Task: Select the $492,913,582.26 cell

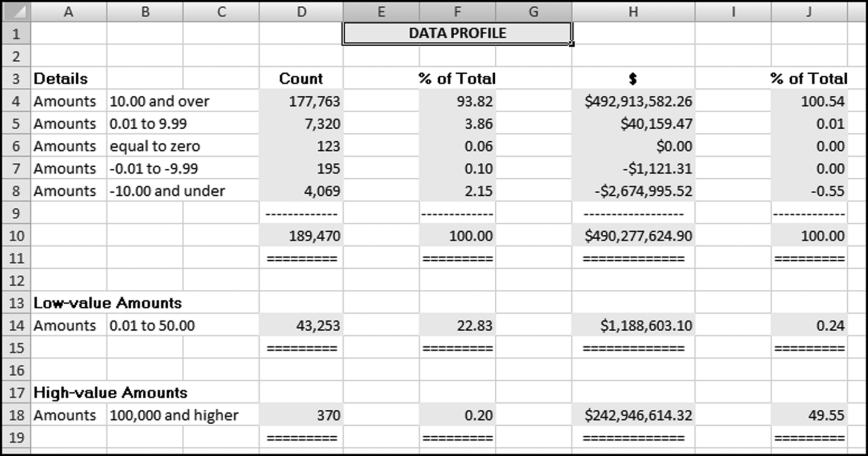Action: pyautogui.click(x=638, y=101)
